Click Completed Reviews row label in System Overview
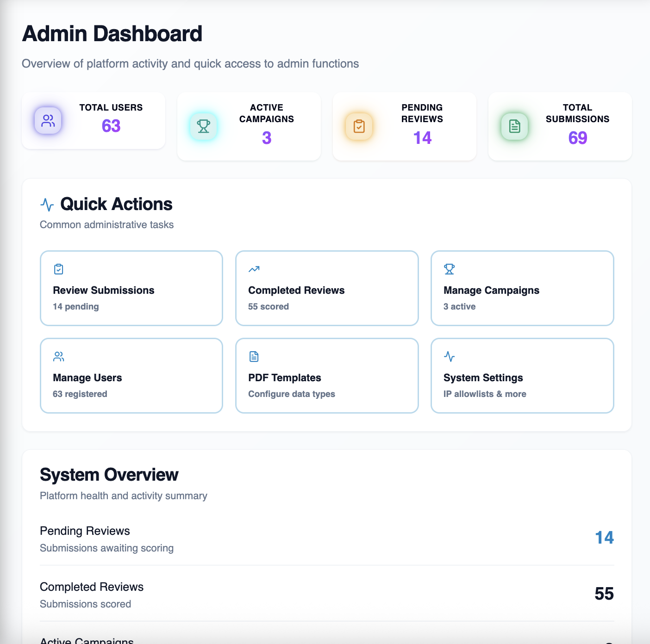The height and width of the screenshot is (644, 650). (92, 587)
